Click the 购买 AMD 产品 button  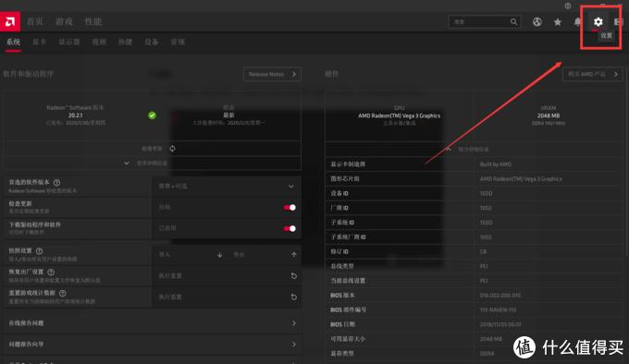coord(593,74)
